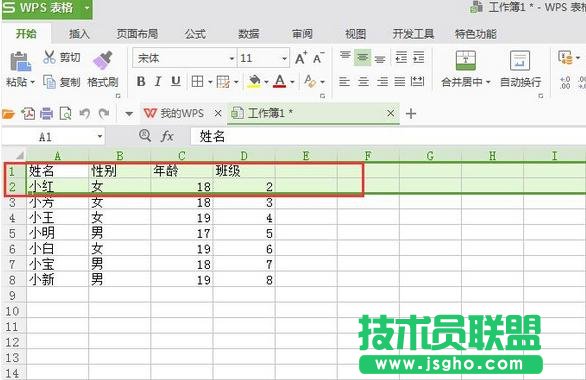Select cell containing 小明
Viewport: 586px width, 380px height.
[x=57, y=234]
